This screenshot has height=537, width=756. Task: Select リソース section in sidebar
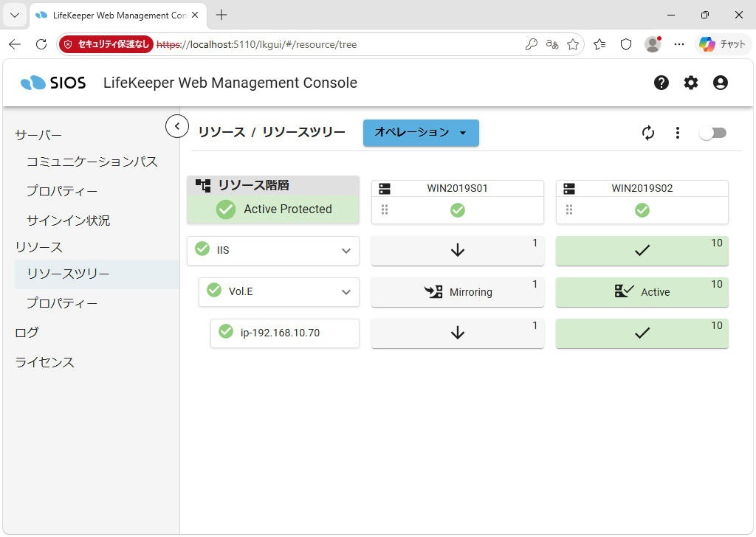39,247
